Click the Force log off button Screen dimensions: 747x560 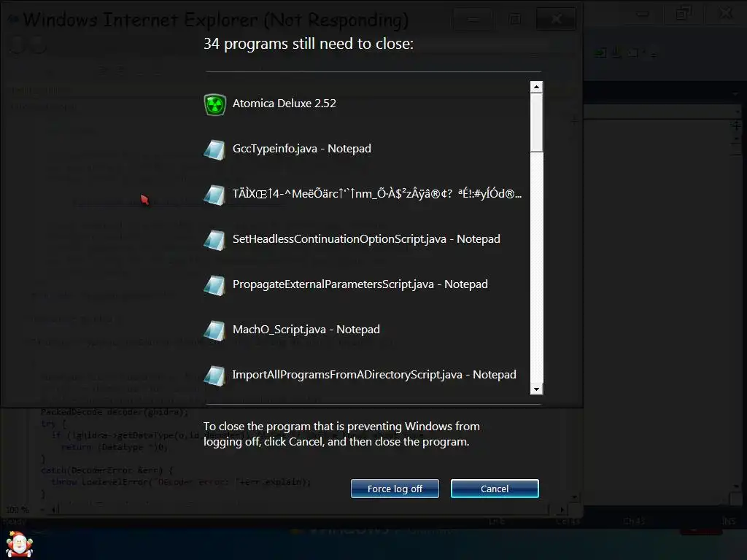pos(395,489)
